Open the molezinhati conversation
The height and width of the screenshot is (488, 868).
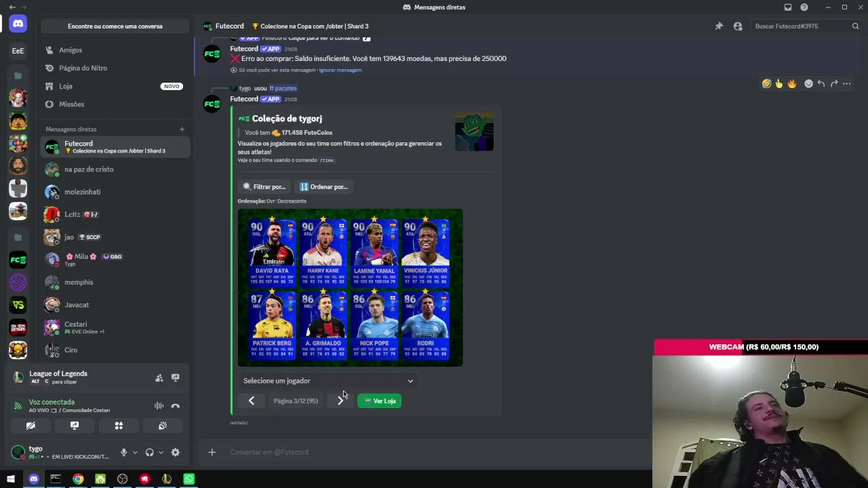[115, 192]
